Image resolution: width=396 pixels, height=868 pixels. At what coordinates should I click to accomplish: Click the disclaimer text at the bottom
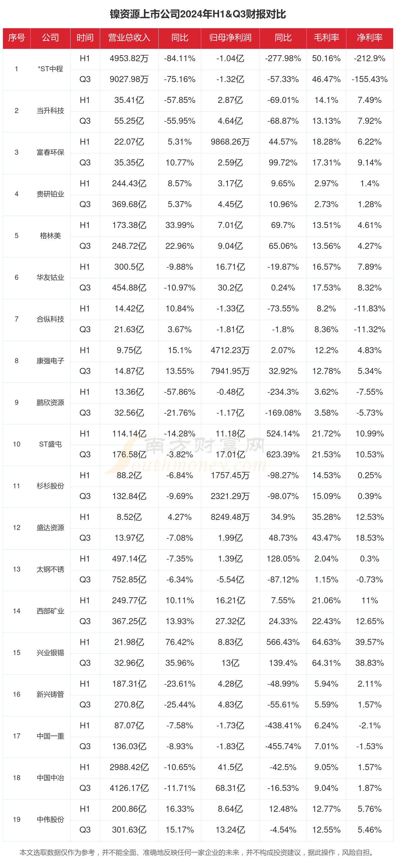(x=198, y=852)
